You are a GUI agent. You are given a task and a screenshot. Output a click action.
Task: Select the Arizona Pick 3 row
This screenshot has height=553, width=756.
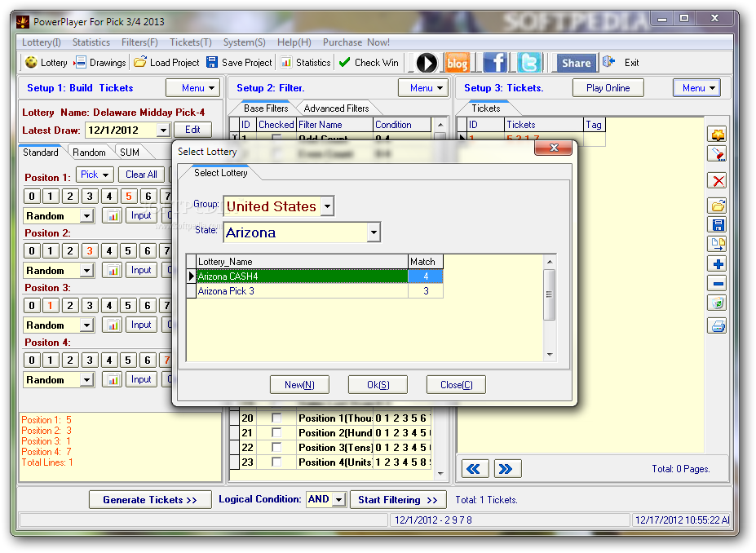[314, 291]
